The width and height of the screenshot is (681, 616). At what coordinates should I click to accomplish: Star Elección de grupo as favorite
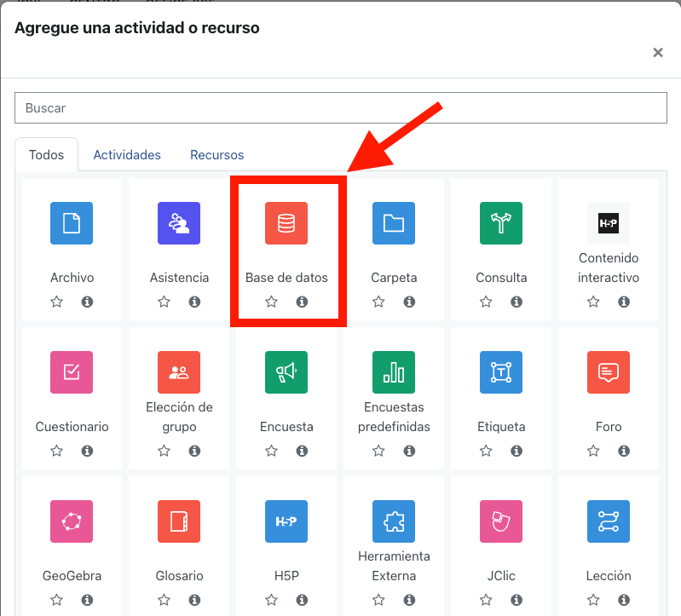(x=164, y=451)
